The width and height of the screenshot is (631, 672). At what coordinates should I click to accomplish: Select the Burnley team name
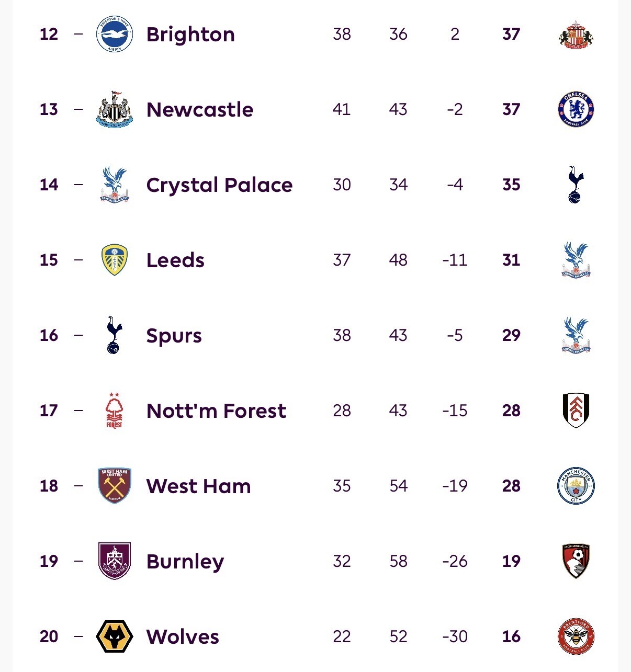click(x=185, y=562)
